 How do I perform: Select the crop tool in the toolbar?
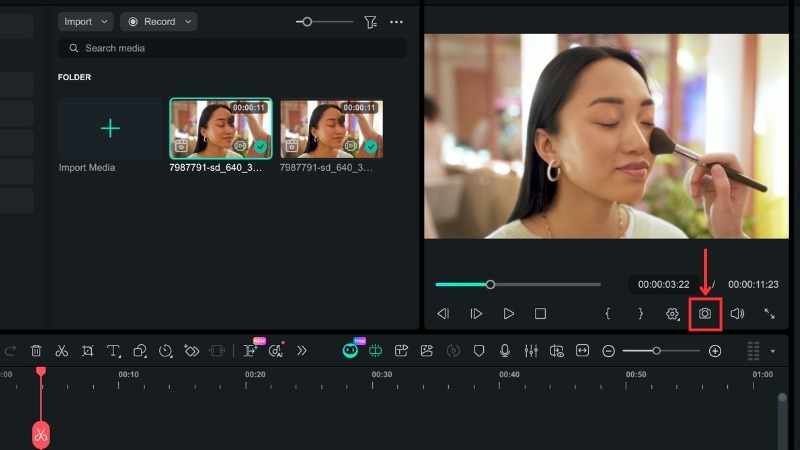tap(88, 351)
